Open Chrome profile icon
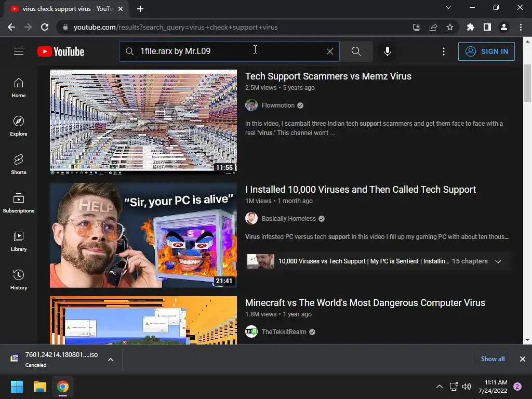This screenshot has width=532, height=399. [x=504, y=27]
